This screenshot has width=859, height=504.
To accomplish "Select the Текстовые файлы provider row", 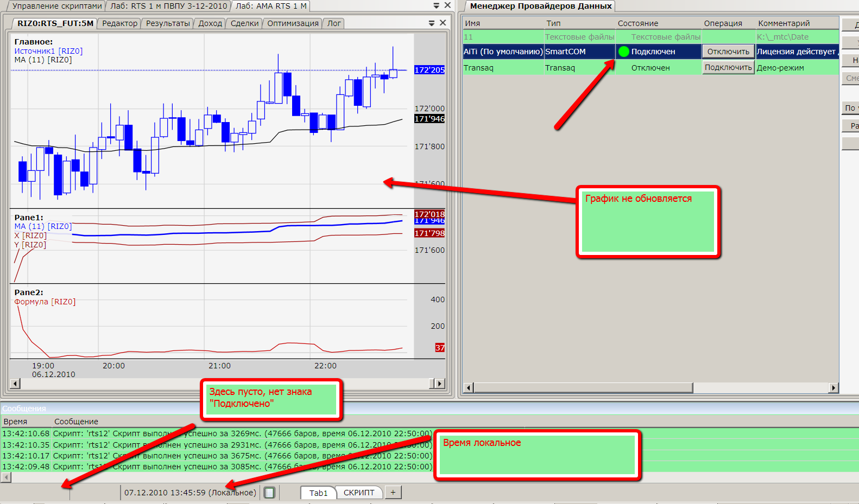I will click(x=650, y=37).
